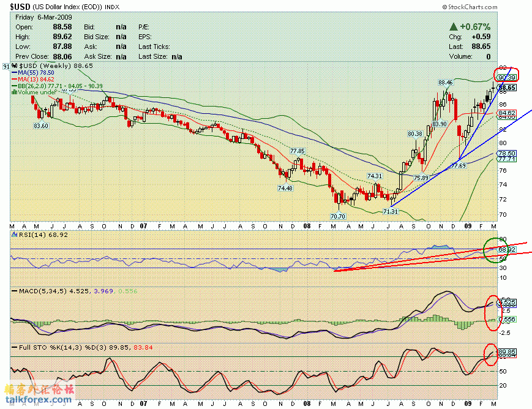
Task: Click the INDX exchange label
Action: coord(112,7)
